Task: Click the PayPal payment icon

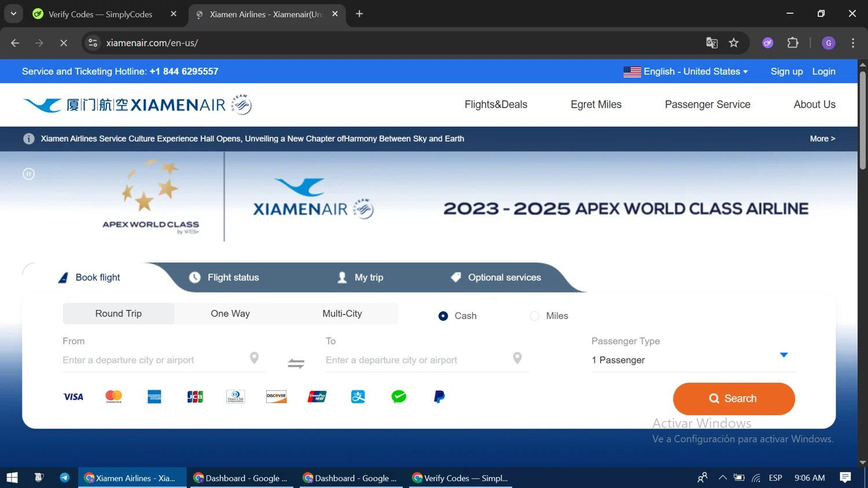Action: (439, 397)
